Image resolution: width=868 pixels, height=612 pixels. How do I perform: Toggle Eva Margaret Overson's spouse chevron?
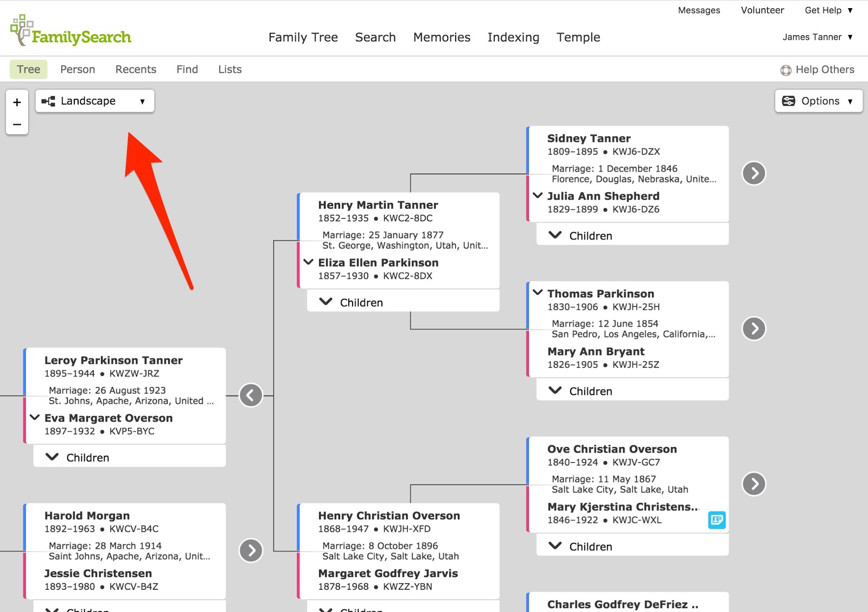[x=35, y=417]
